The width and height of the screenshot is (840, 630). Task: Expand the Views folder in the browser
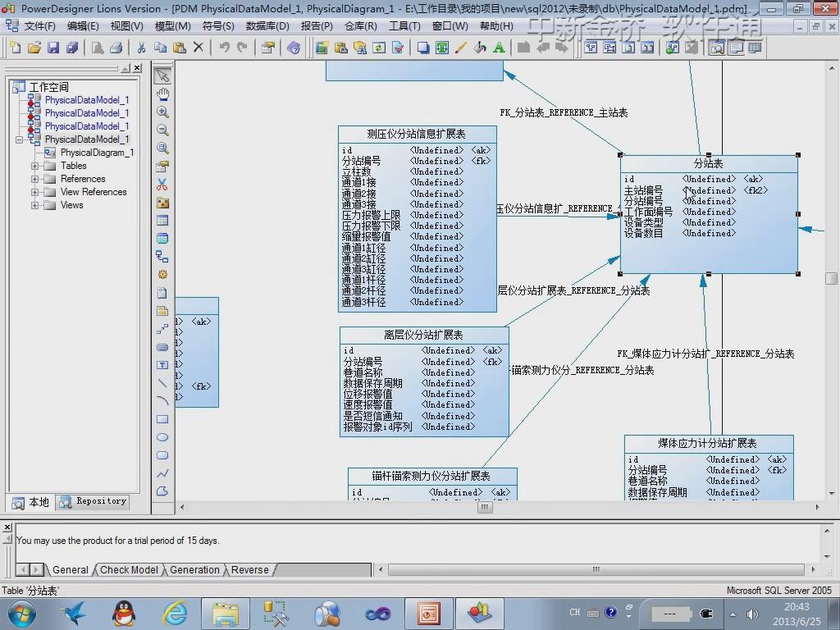click(34, 205)
